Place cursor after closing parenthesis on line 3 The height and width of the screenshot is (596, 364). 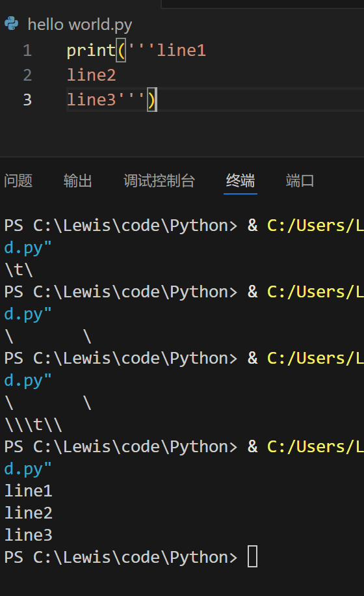coord(156,100)
